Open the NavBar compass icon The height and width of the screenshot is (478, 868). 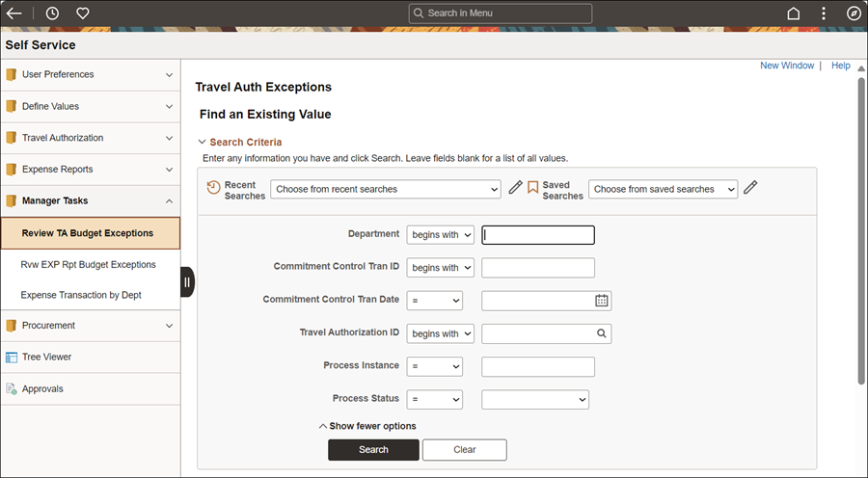click(854, 13)
